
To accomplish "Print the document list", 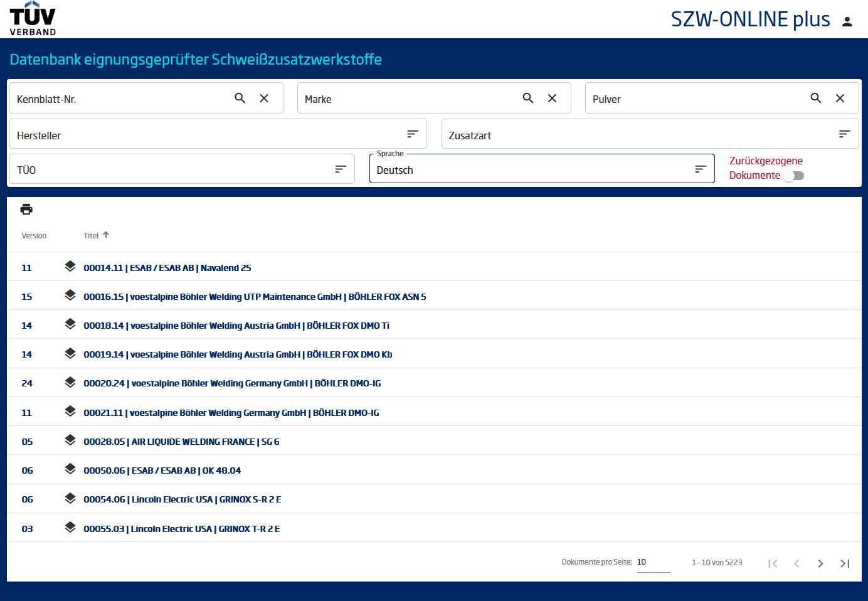I will (x=26, y=210).
